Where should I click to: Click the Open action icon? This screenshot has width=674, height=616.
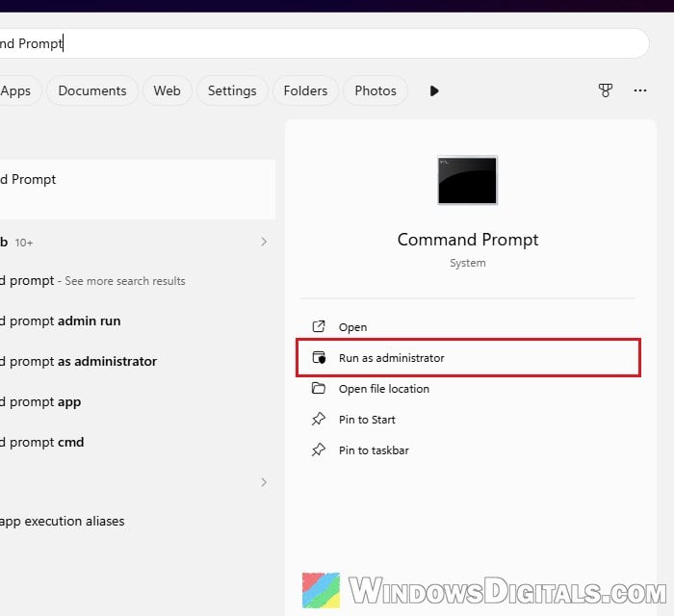[x=319, y=327]
